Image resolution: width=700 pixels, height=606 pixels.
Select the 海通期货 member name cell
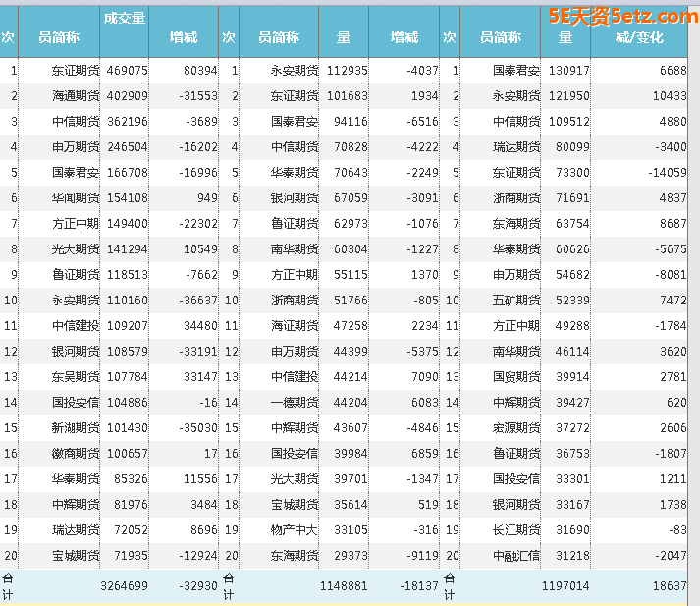click(76, 96)
